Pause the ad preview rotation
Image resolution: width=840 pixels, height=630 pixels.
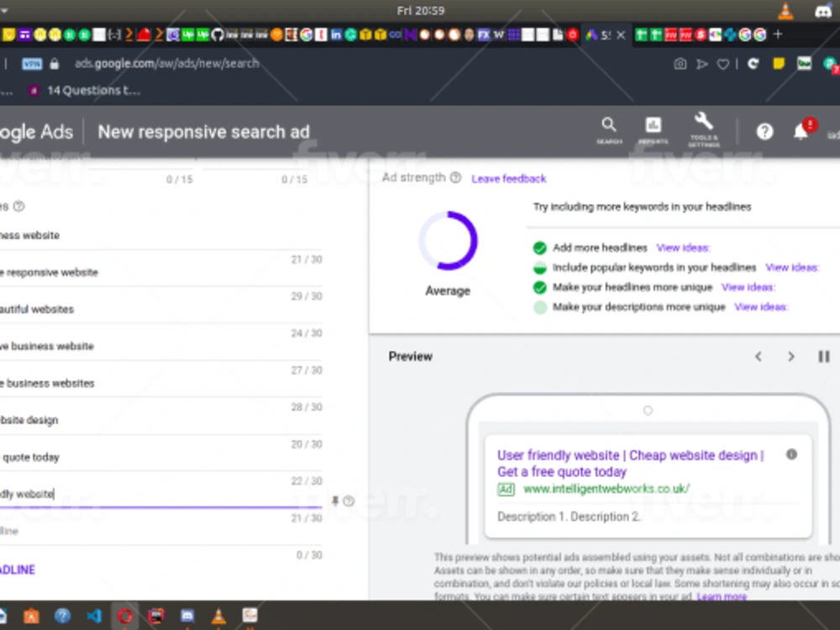point(824,356)
